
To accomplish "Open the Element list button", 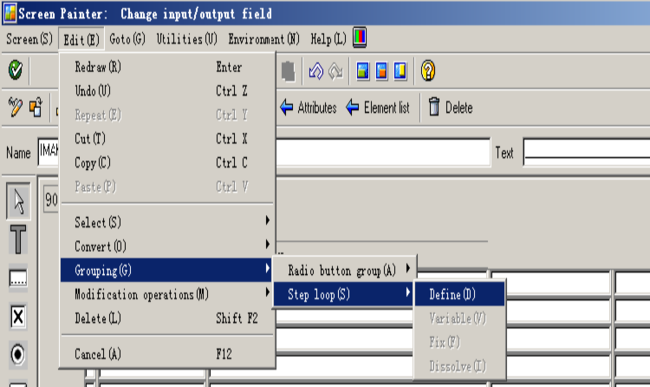I will 378,108.
